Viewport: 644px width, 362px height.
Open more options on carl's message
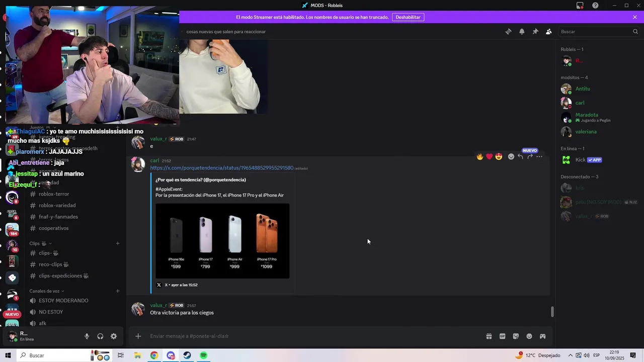pyautogui.click(x=539, y=156)
